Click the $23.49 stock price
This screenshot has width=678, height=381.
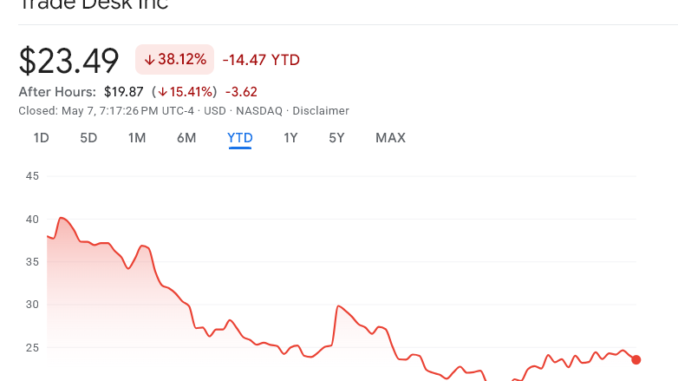click(x=69, y=61)
